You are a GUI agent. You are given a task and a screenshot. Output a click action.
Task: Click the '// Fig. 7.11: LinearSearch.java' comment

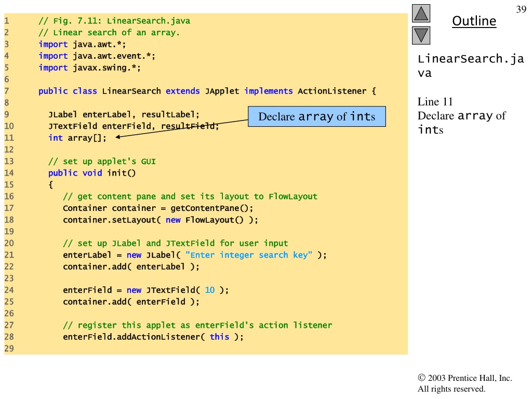point(114,21)
